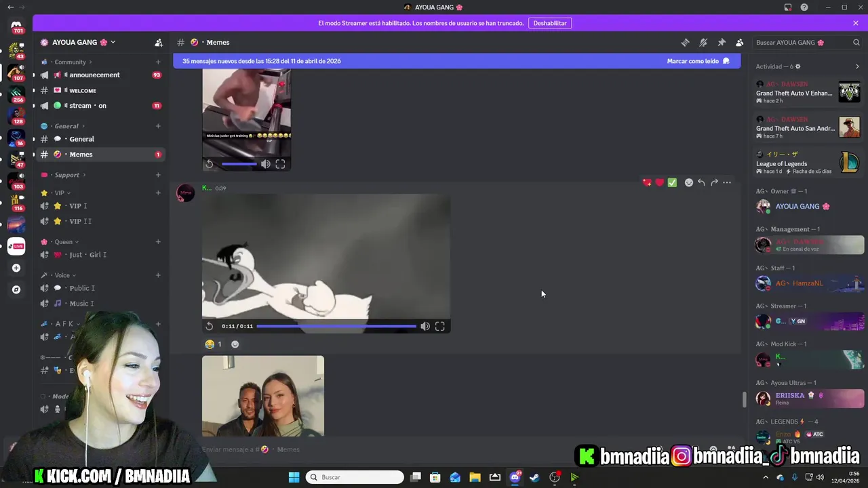The image size is (868, 488).
Task: Collapse the General category
Action: (66, 126)
